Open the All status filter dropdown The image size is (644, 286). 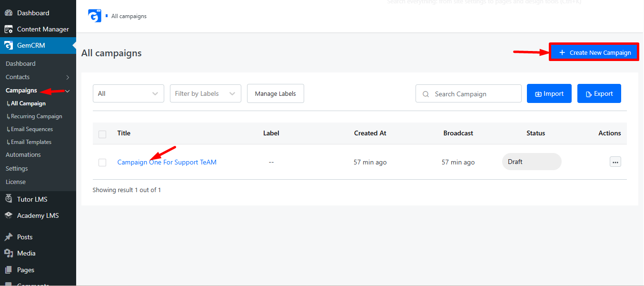129,93
